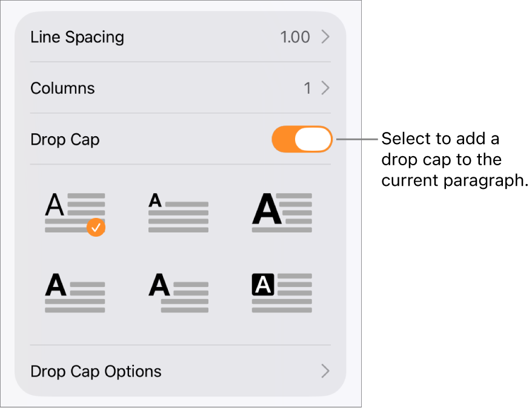Tap the Columns row showing value 1
The height and width of the screenshot is (408, 532).
tap(181, 88)
